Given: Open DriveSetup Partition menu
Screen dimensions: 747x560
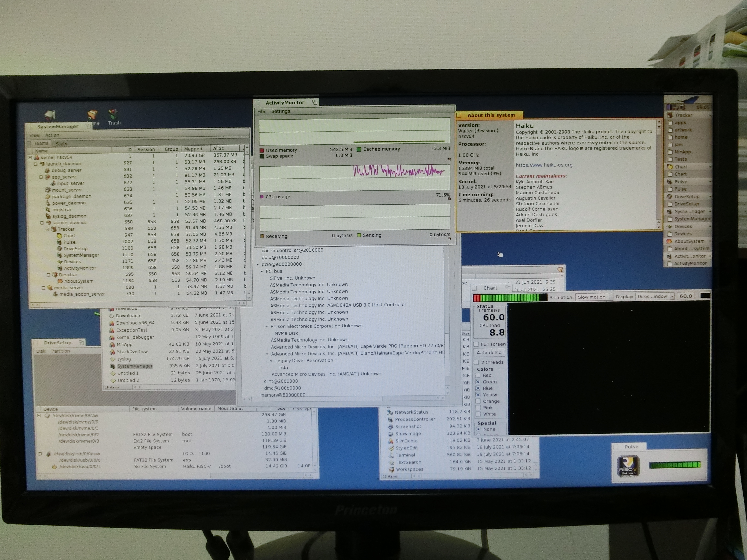Looking at the screenshot, I should click(60, 351).
